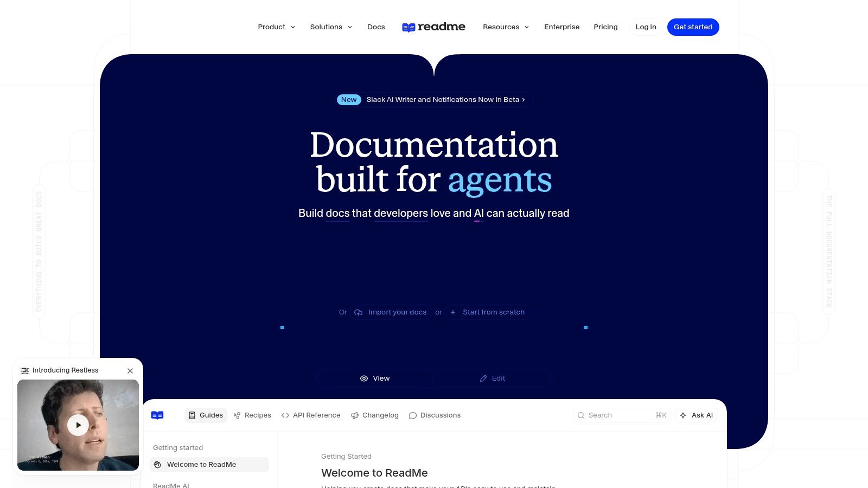Focus the Search field in the docs preview
The image size is (868, 488).
click(622, 415)
